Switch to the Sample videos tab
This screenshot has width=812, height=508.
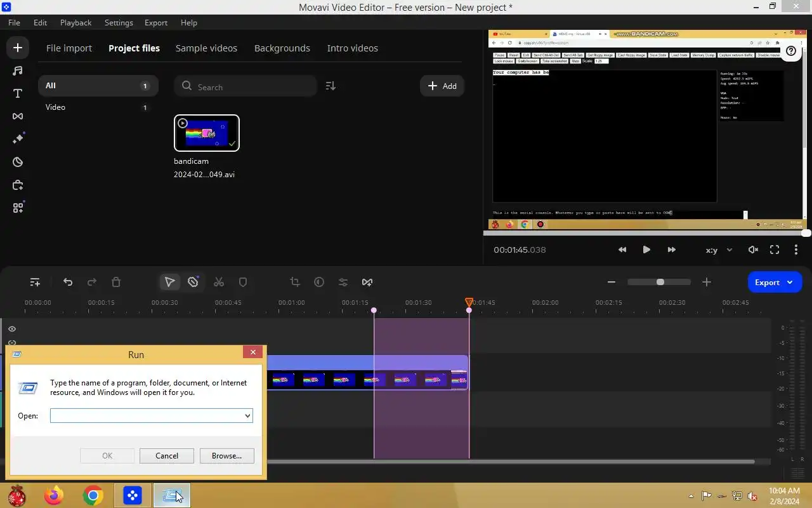206,48
